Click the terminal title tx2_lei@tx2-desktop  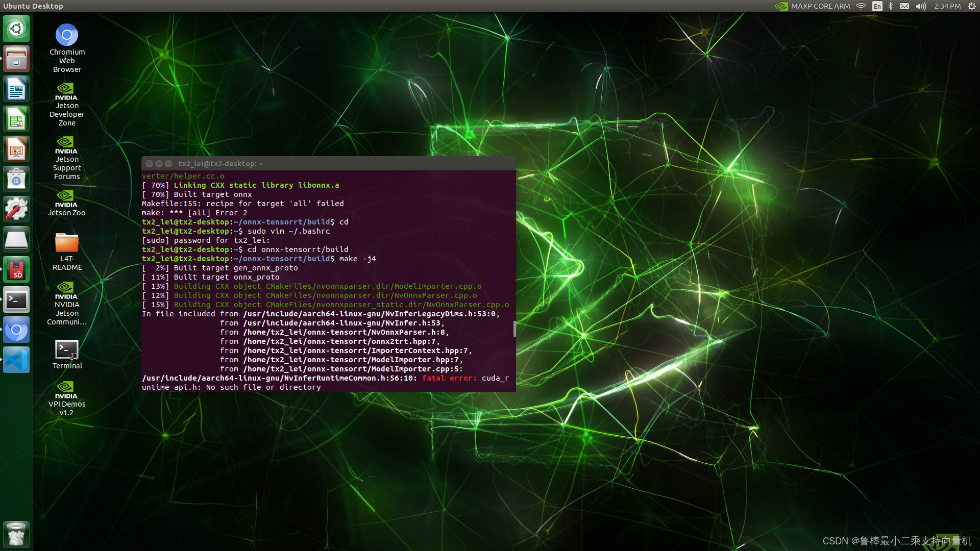pos(220,164)
